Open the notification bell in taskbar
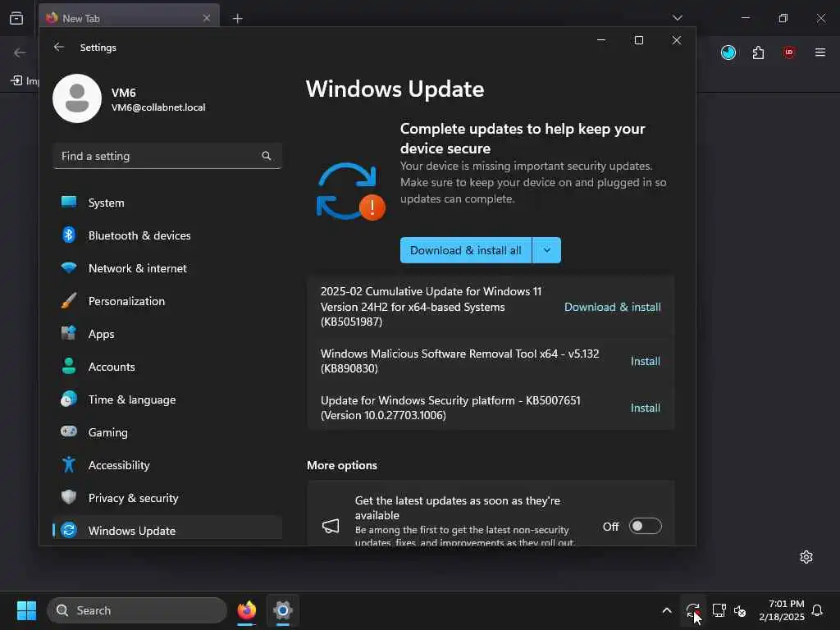The image size is (840, 630). coord(818,610)
